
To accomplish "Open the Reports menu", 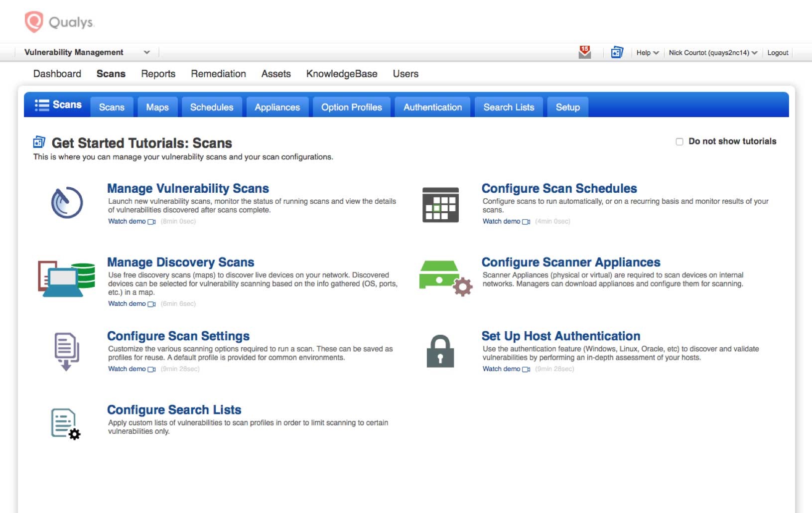I will [x=158, y=74].
